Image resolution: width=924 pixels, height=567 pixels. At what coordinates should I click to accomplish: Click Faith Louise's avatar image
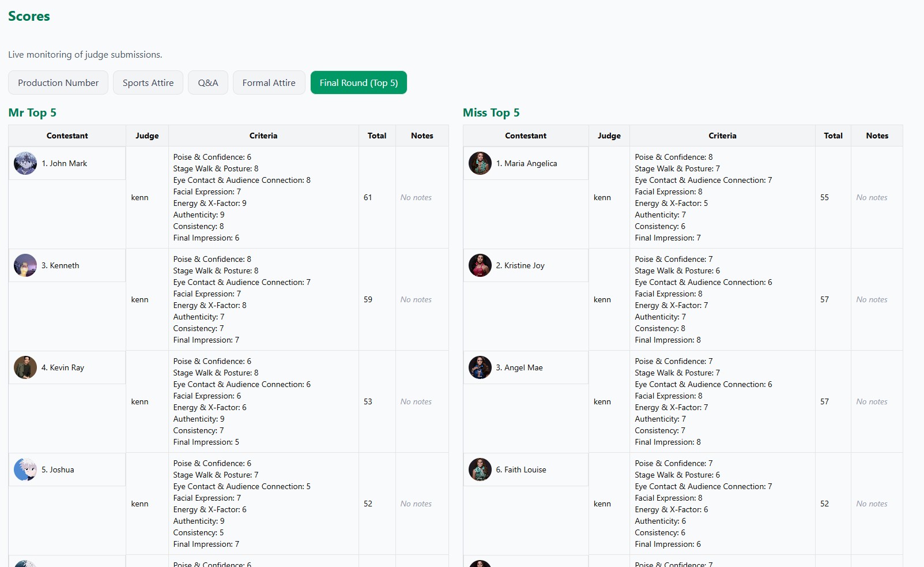coord(480,470)
